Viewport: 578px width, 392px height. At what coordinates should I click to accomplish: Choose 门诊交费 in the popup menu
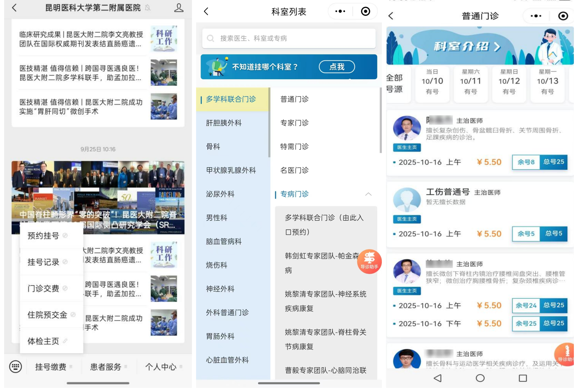click(x=44, y=288)
